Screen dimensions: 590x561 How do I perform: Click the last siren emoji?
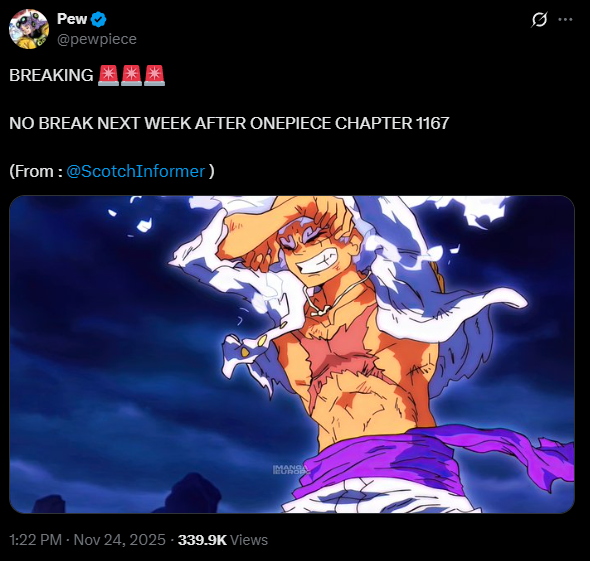click(x=154, y=75)
